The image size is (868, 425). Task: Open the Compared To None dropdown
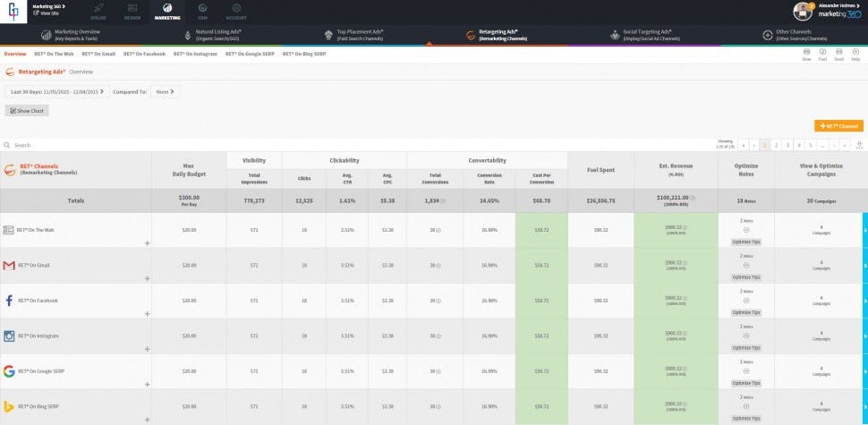tap(165, 92)
